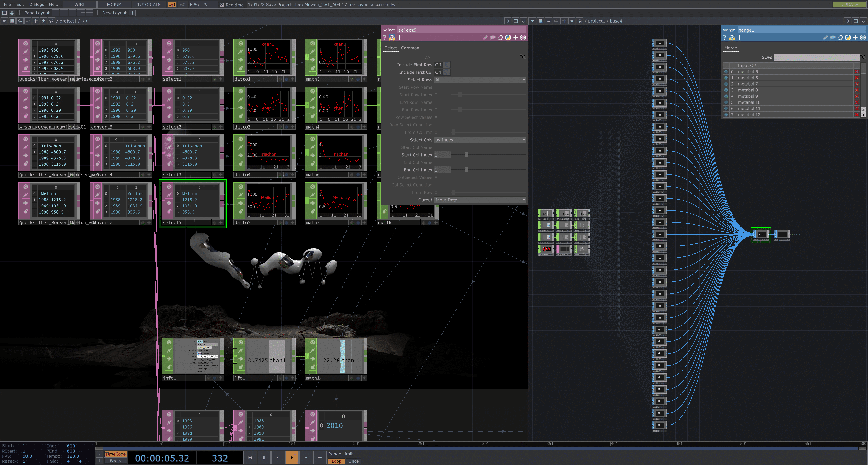This screenshot has height=465, width=868.
Task: Open the Dialogs menu
Action: pos(36,4)
